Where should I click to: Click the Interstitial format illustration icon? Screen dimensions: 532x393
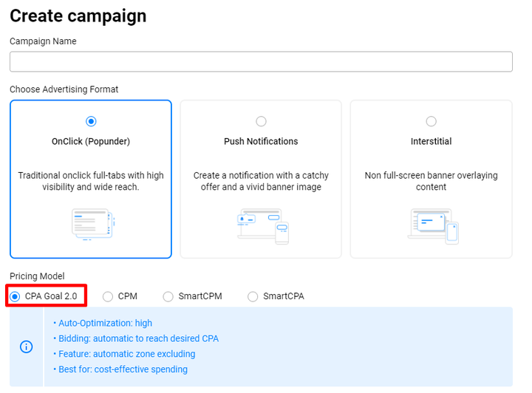pos(432,225)
